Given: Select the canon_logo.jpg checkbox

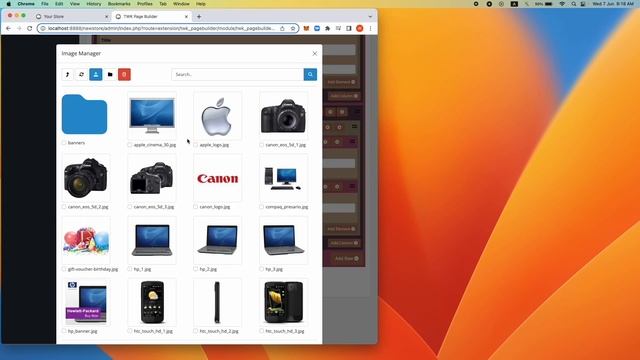Looking at the screenshot, I should 196,207.
